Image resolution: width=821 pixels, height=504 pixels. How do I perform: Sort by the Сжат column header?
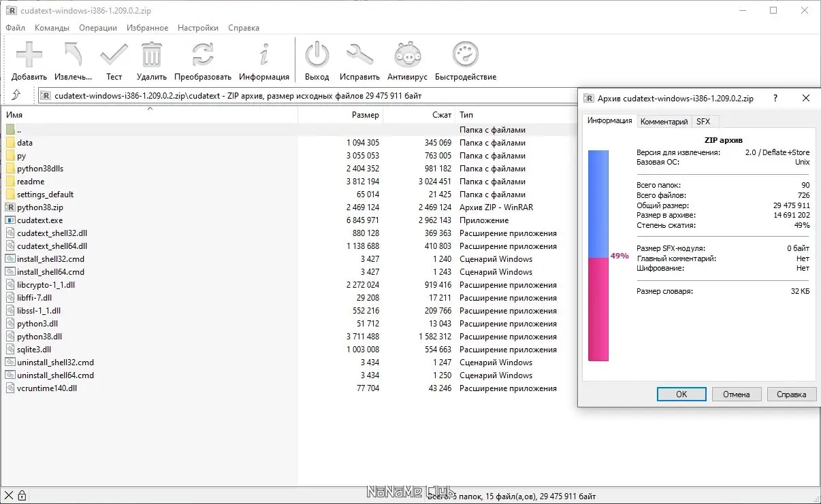[x=419, y=115]
